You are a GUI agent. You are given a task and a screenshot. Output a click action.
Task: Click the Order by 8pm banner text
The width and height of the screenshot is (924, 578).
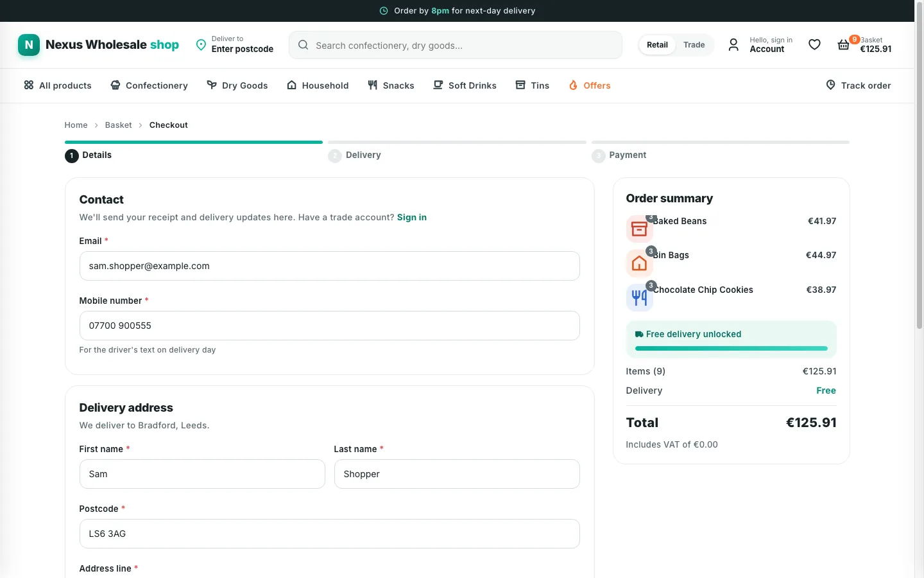[x=465, y=11]
